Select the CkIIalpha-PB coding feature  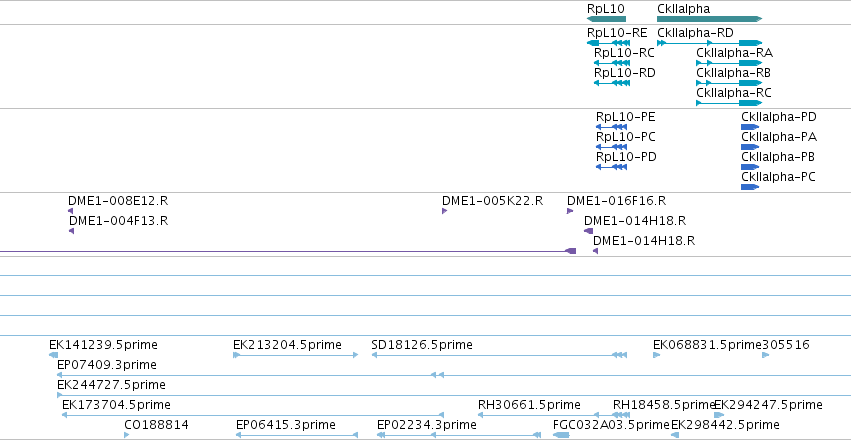pos(750,167)
